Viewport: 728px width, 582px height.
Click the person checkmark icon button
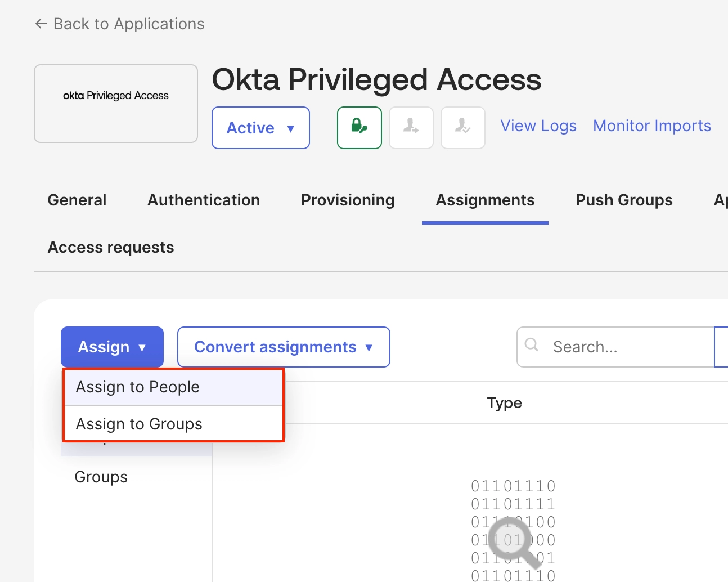[x=462, y=128]
